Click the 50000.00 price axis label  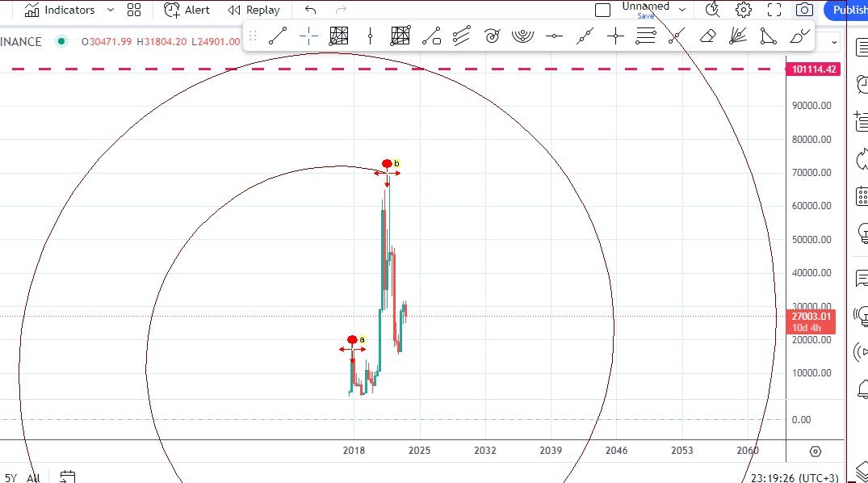pos(811,239)
